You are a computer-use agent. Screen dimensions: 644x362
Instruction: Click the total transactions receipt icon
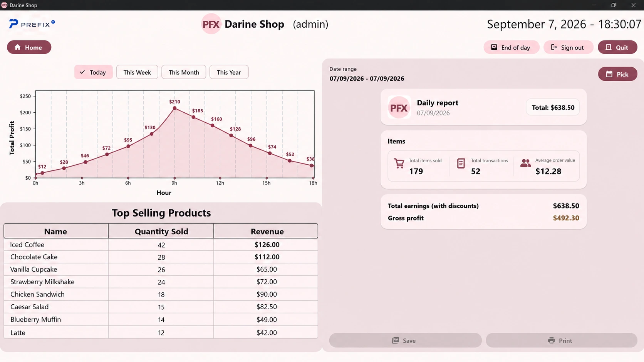pyautogui.click(x=461, y=163)
